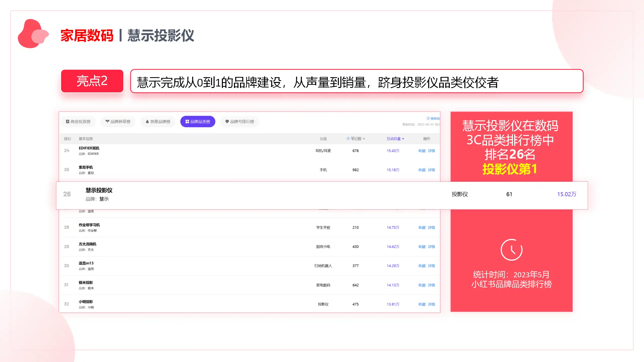Open 详情 for 极米投影 row
This screenshot has height=362, width=644.
click(431, 285)
